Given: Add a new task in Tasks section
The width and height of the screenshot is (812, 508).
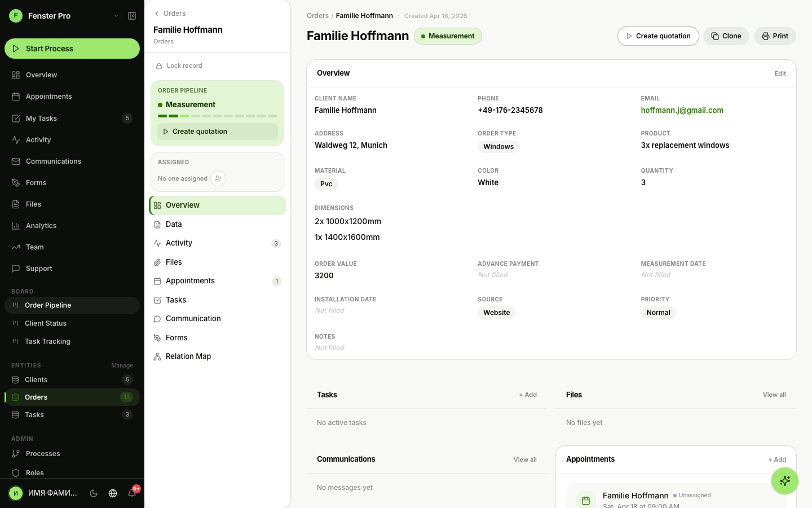Looking at the screenshot, I should click(528, 395).
